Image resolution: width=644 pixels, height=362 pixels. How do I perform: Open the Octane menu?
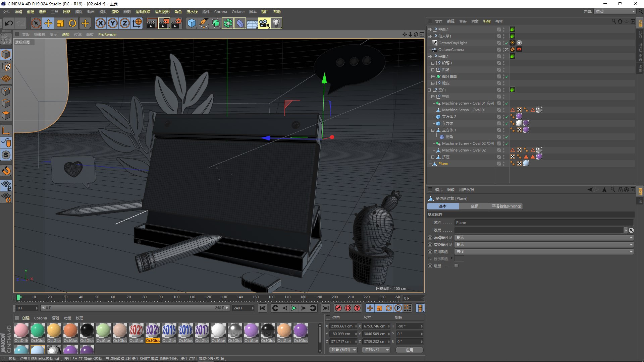[x=238, y=12]
